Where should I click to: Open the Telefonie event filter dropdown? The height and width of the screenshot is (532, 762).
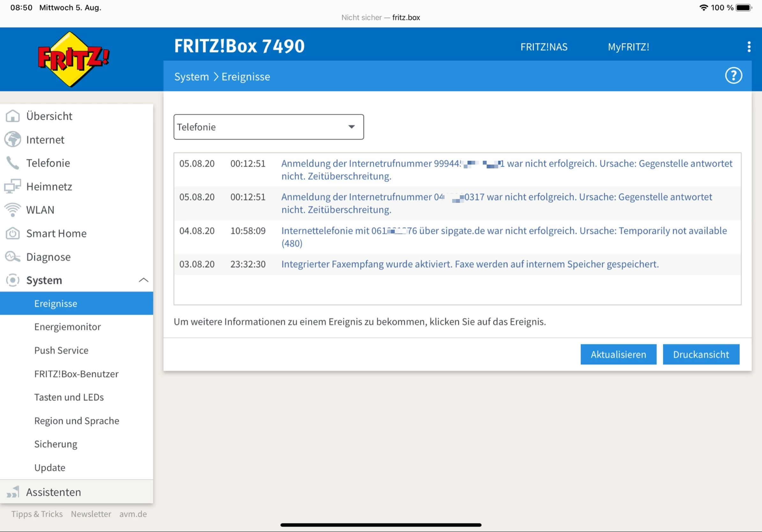[x=268, y=127]
